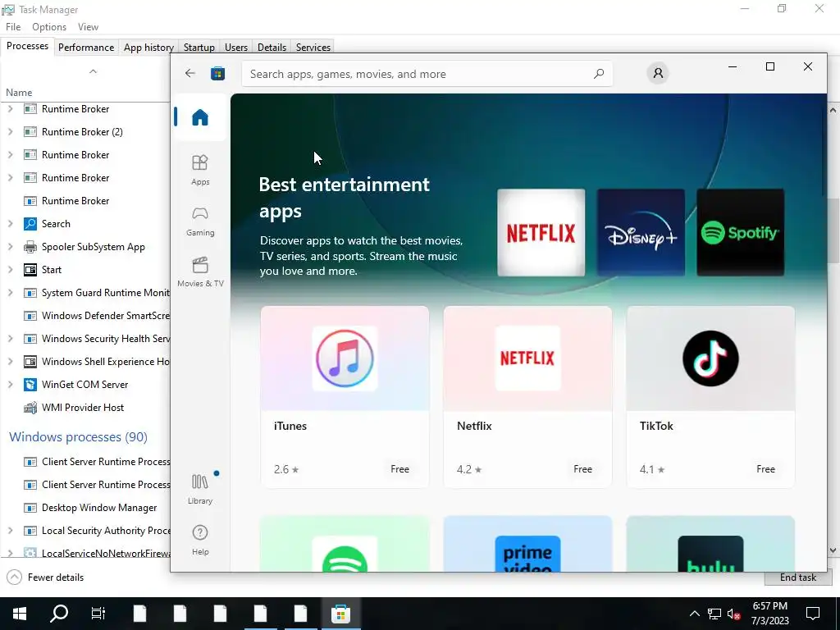Switch to the App history tab
The height and width of the screenshot is (630, 840).
point(148,47)
